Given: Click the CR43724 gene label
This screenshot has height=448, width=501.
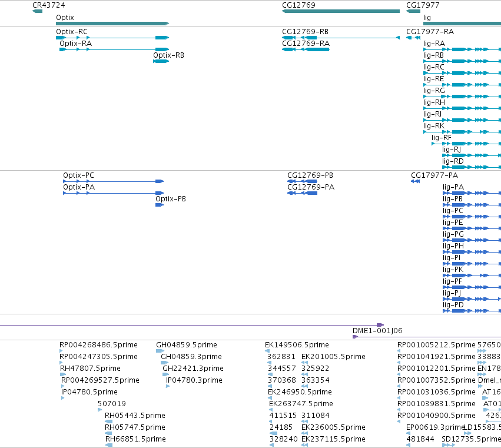Looking at the screenshot, I should coord(48,5).
